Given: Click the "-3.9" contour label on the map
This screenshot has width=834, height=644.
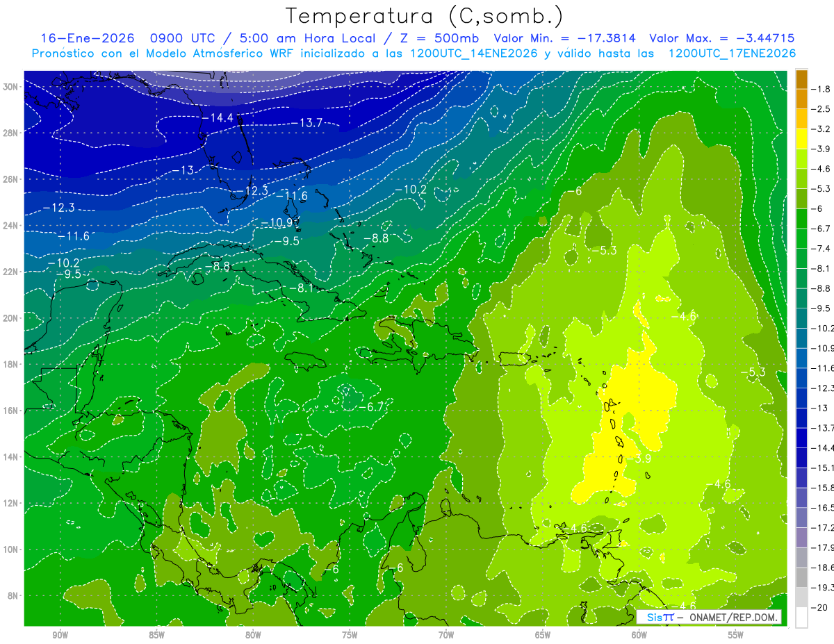Looking at the screenshot, I should click(639, 459).
